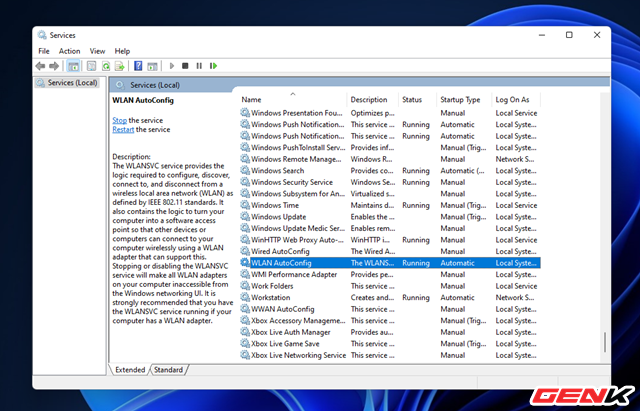Click the Forward arrow toolbar icon
The height and width of the screenshot is (411, 640).
(54, 66)
